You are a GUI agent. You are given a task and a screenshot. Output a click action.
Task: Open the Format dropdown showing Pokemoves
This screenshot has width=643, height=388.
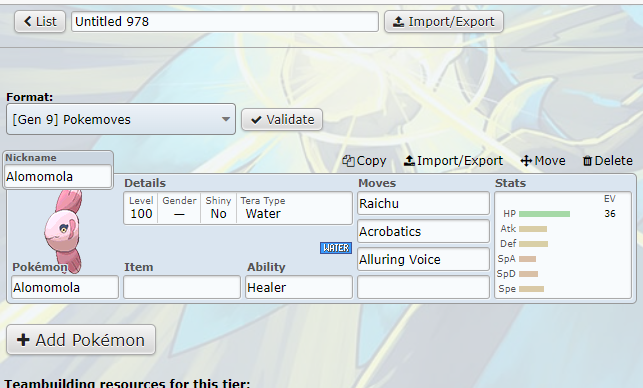(121, 119)
